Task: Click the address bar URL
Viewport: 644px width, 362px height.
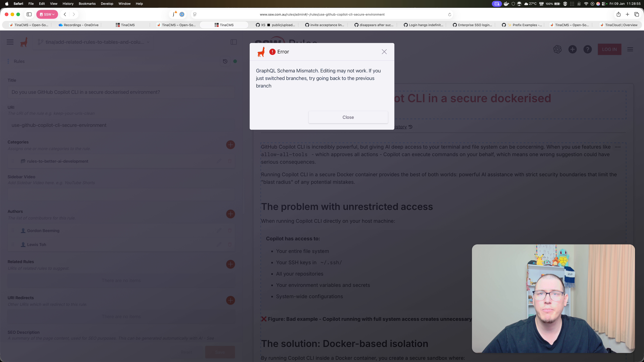Action: [322, 14]
